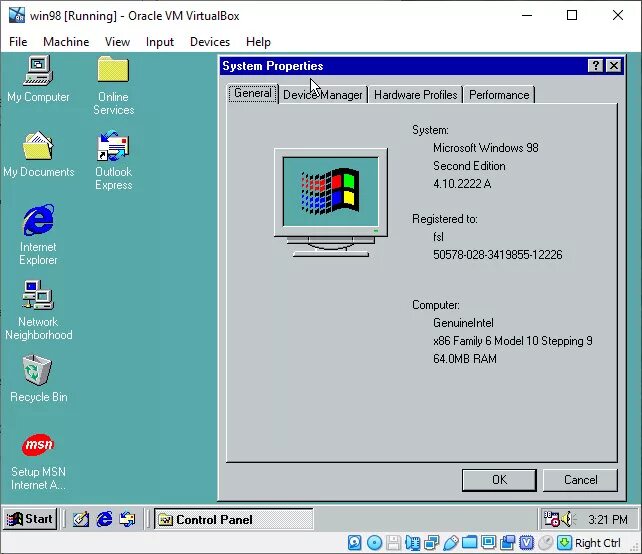
Task: Click the Show Desktop quick launch icon
Action: click(x=81, y=519)
